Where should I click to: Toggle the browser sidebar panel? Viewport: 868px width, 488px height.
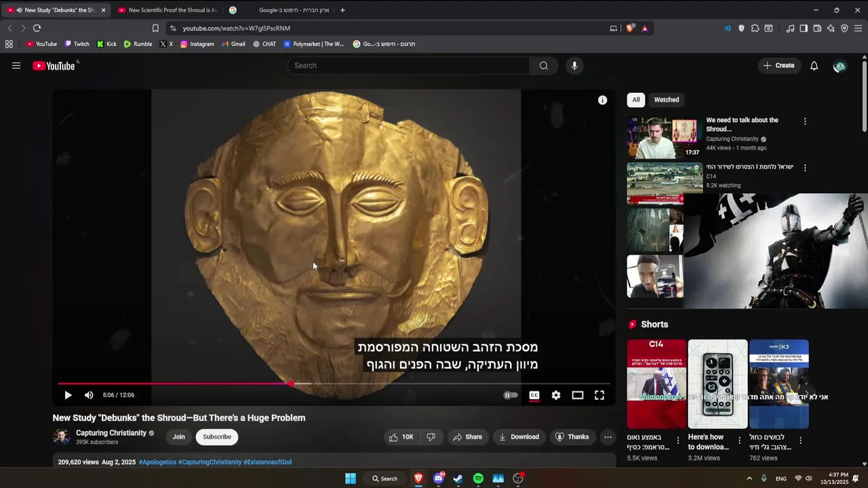[804, 28]
